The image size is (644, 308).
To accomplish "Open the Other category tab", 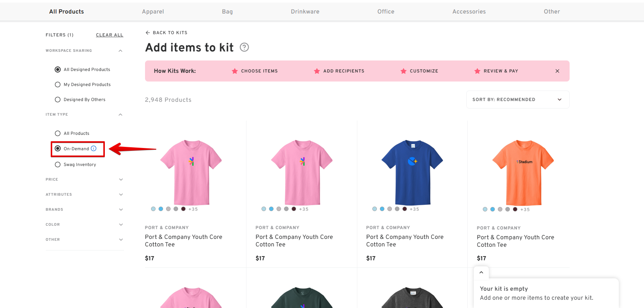I will pos(552,12).
